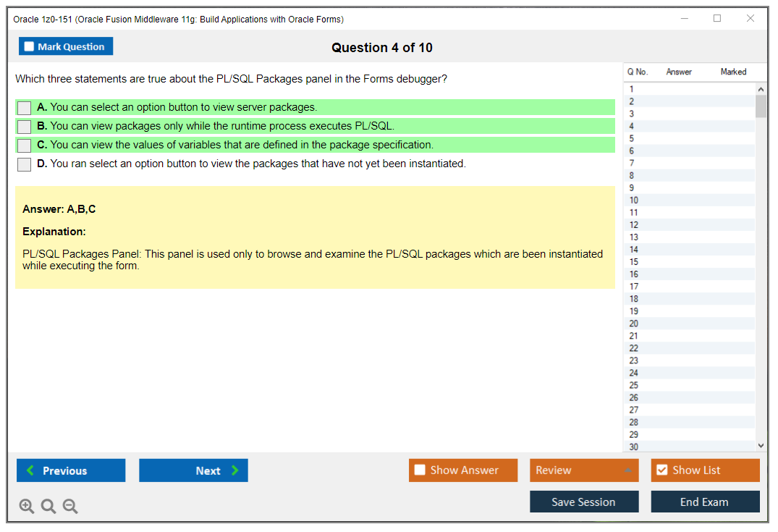This screenshot has height=532, width=778.
Task: Tick answer option C checkbox
Action: coord(25,145)
